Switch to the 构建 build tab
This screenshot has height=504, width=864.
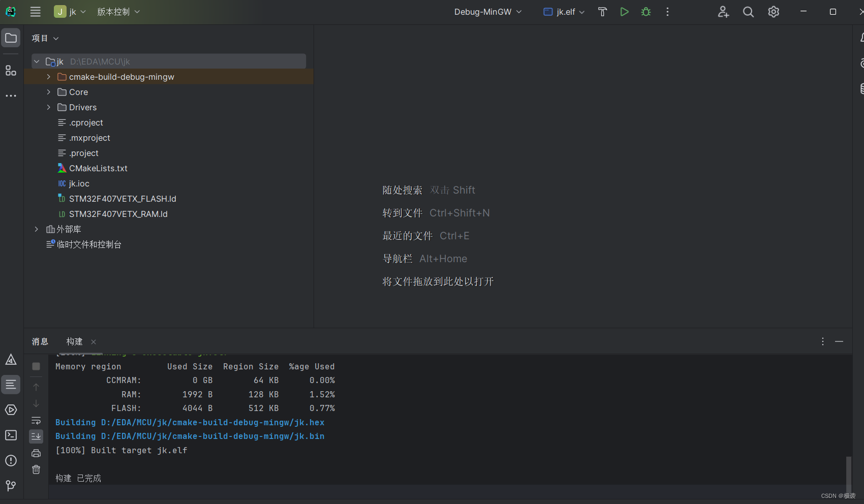(74, 341)
